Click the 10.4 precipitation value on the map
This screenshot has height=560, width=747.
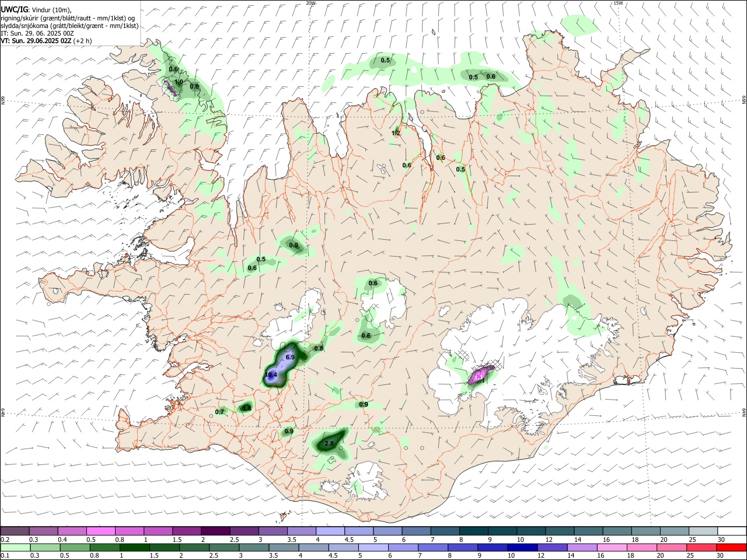271,374
